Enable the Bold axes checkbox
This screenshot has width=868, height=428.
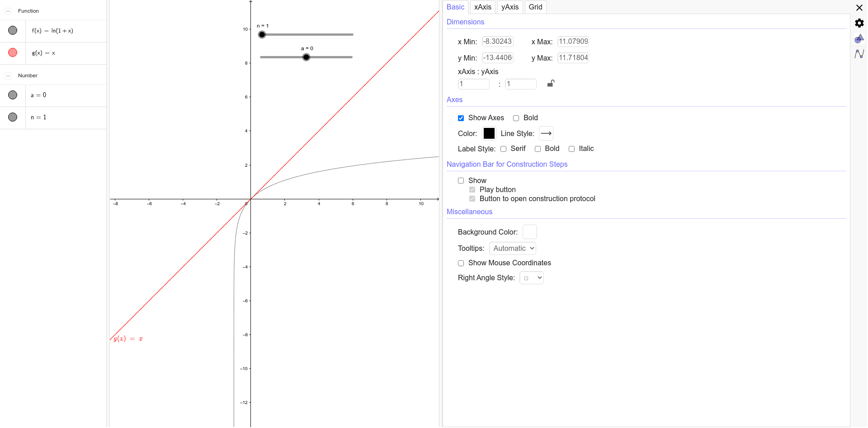[x=516, y=118]
